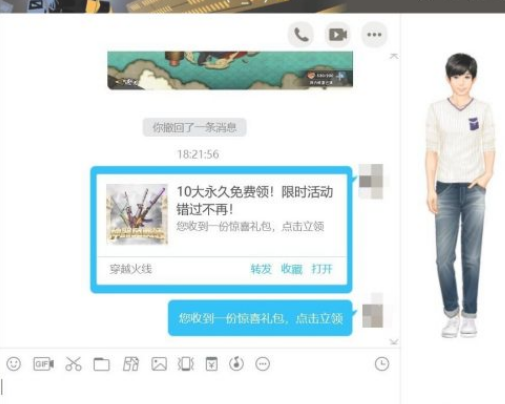Open the emoji picker
505x404 pixels.
coord(14,364)
